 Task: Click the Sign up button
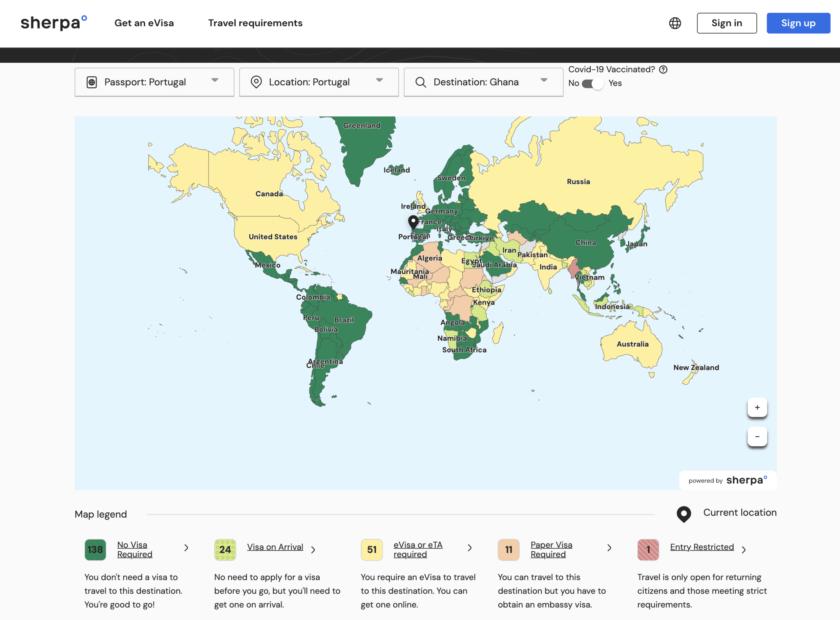coord(798,23)
